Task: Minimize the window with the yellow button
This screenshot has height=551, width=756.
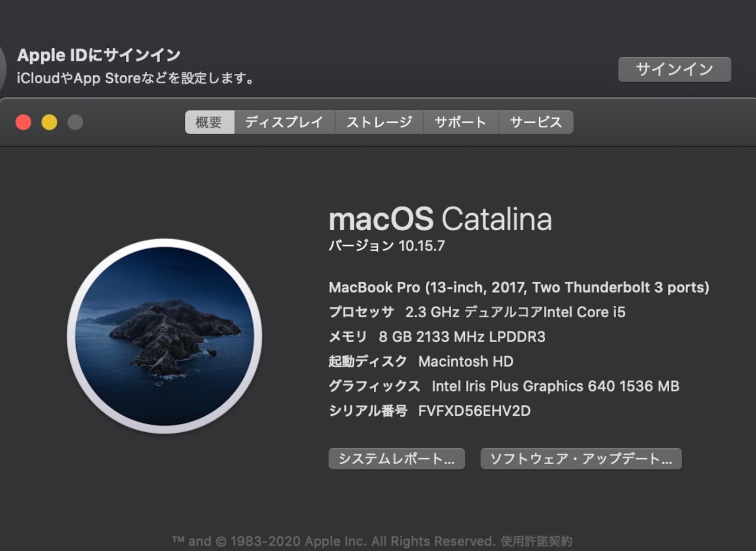Action: 49,122
